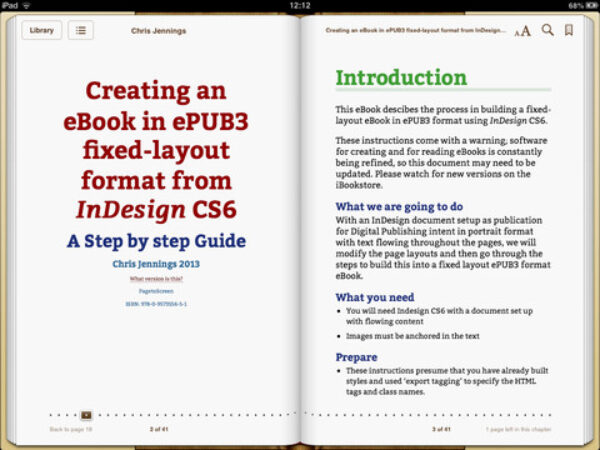Screen dimensions: 600x450
Task: Tap the '3 of 41' page indicator
Action: coord(442,429)
